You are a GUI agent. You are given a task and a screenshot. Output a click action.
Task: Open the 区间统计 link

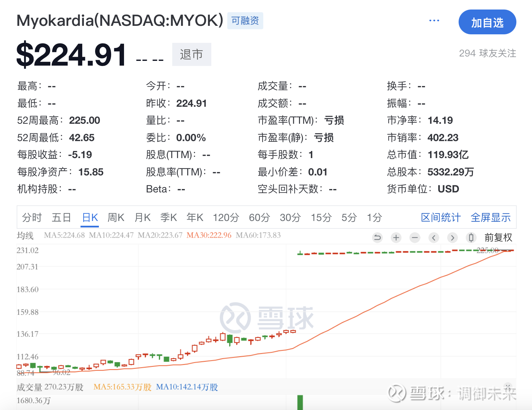[441, 218]
